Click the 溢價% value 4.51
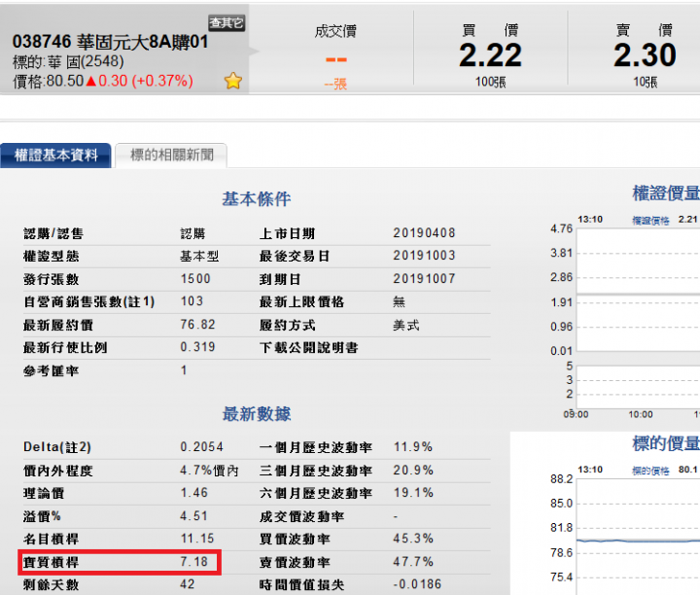This screenshot has height=595, width=700. [194, 516]
